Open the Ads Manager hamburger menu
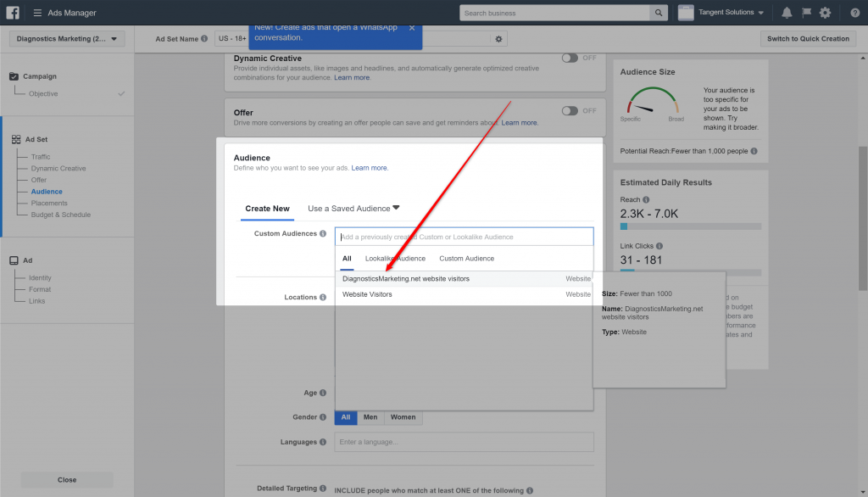The height and width of the screenshot is (497, 868). click(37, 13)
